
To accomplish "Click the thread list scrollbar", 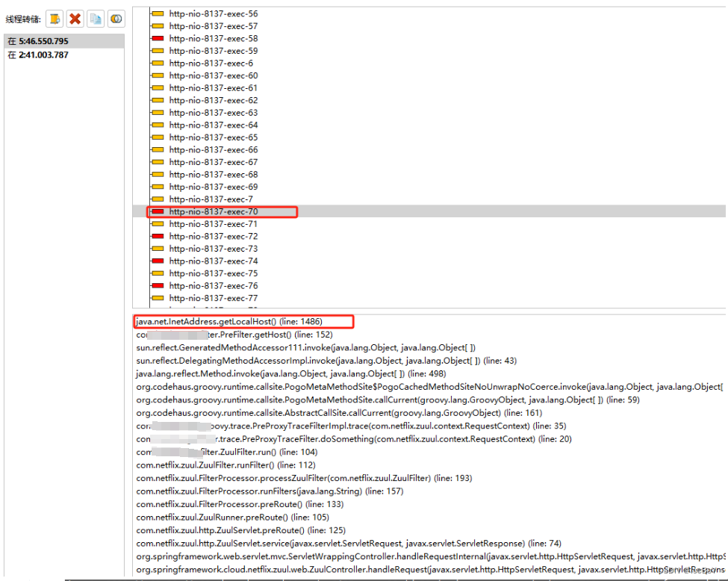I will (x=723, y=149).
